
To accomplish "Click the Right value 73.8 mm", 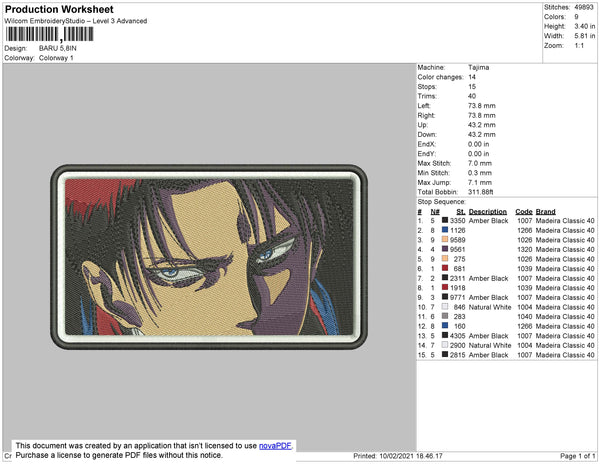I will click(x=482, y=115).
